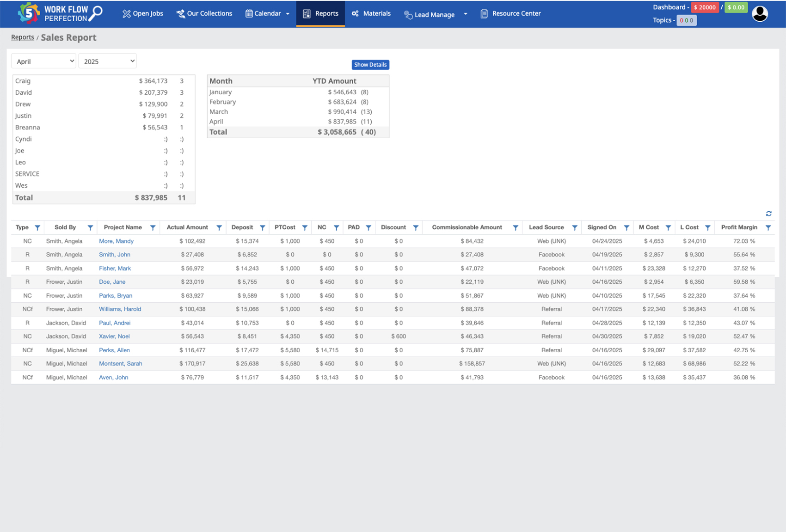Open the Materials menu item

click(371, 13)
